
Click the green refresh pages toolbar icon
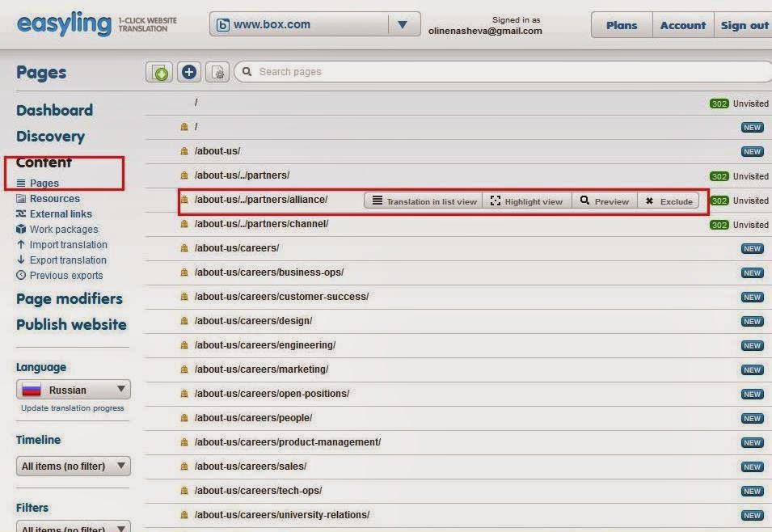point(159,73)
